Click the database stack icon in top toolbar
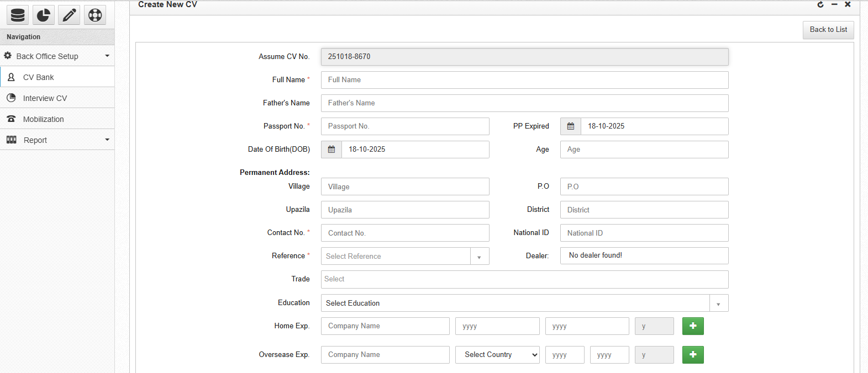Viewport: 868px width, 373px height. pos(18,15)
